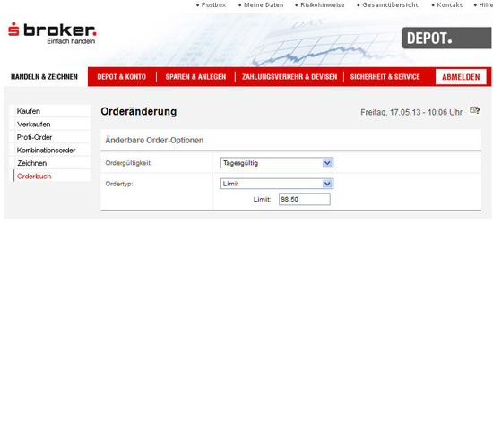
Task: Click the S broker logo
Action: pos(52,33)
